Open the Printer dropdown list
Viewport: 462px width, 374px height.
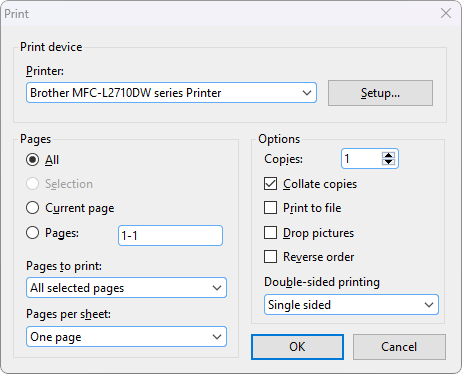point(171,93)
